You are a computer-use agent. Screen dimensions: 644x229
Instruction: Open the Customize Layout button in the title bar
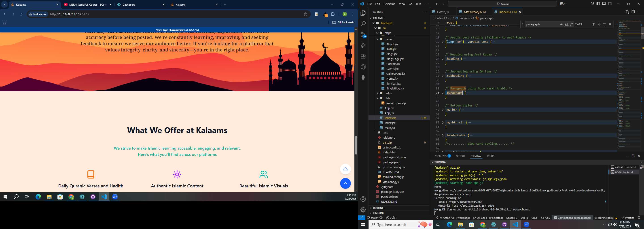tap(592, 4)
